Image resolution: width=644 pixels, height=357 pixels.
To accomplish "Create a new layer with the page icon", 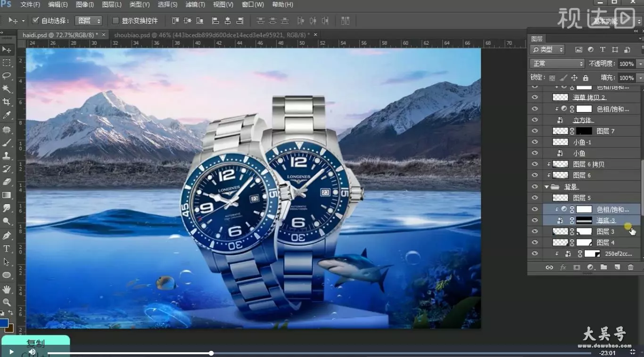I will point(617,267).
